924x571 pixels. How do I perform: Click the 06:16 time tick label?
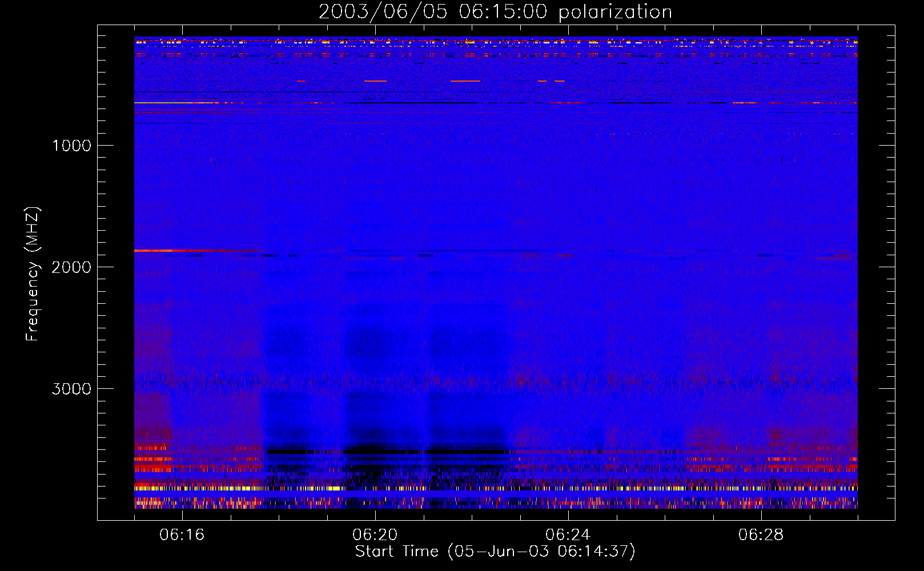point(182,535)
